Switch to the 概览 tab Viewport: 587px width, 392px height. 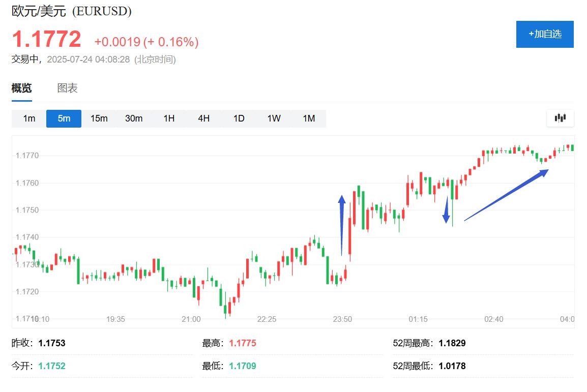coord(22,88)
